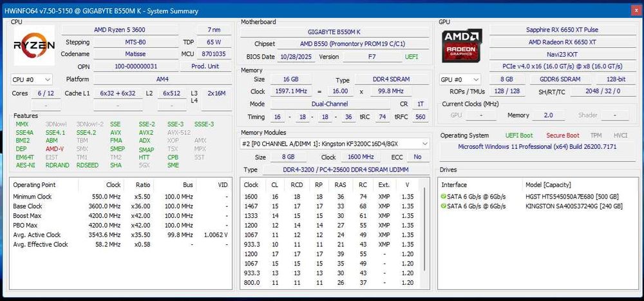Click the codename value 'Matisse'
The height and width of the screenshot is (301, 644).
(135, 54)
